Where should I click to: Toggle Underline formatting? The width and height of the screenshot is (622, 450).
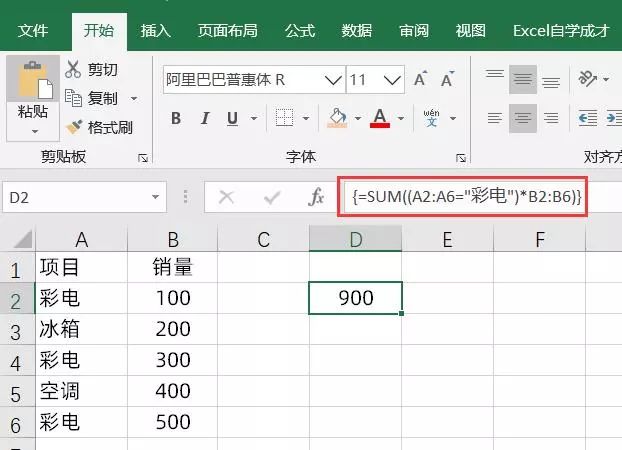coord(232,118)
